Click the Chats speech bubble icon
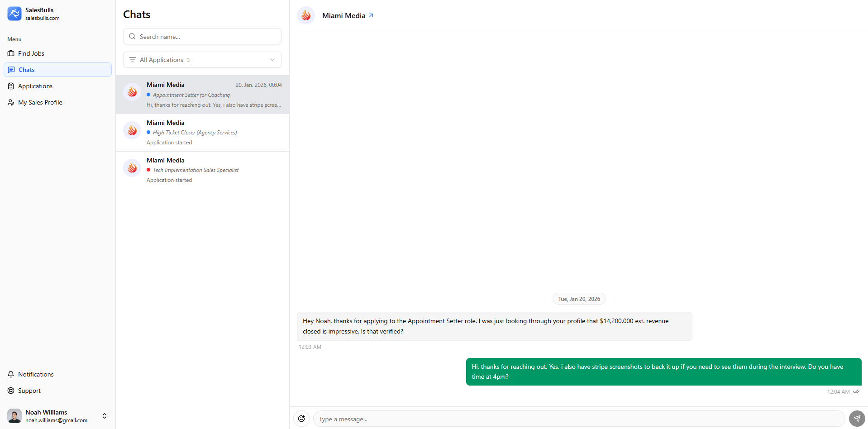Viewport: 868px width, 429px height. point(11,70)
